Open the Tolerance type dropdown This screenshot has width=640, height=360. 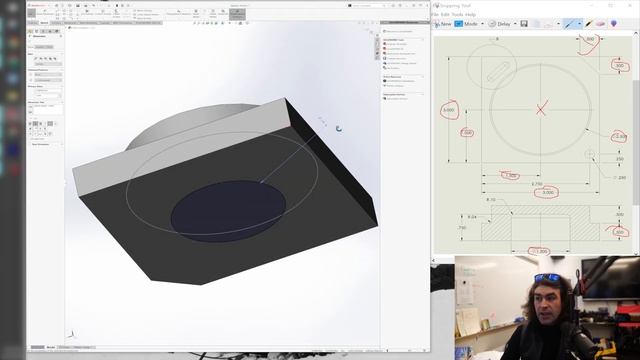tap(47, 75)
